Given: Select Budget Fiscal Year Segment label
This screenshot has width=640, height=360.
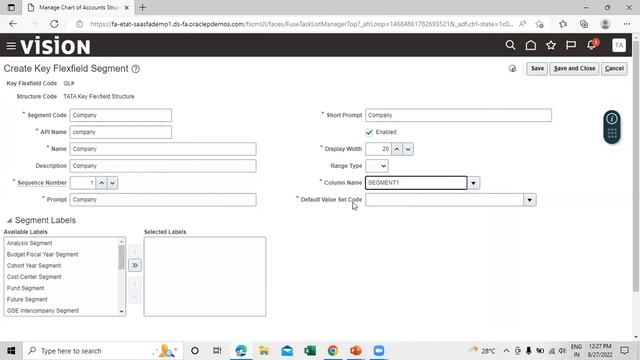Looking at the screenshot, I should 42,254.
